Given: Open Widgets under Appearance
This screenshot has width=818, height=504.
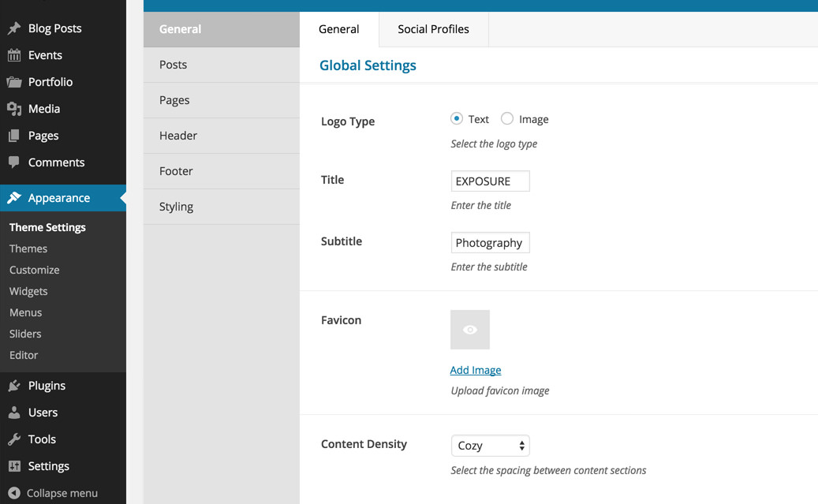Looking at the screenshot, I should click(x=28, y=292).
